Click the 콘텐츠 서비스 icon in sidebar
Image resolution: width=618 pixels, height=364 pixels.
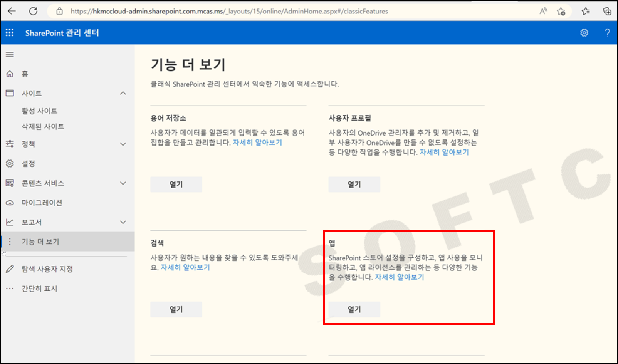pos(10,183)
